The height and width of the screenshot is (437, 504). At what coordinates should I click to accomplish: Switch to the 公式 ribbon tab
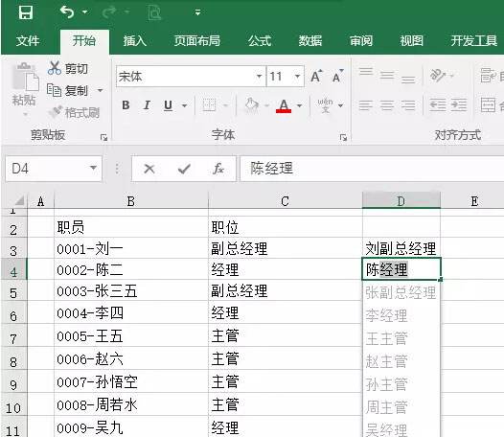(x=260, y=41)
